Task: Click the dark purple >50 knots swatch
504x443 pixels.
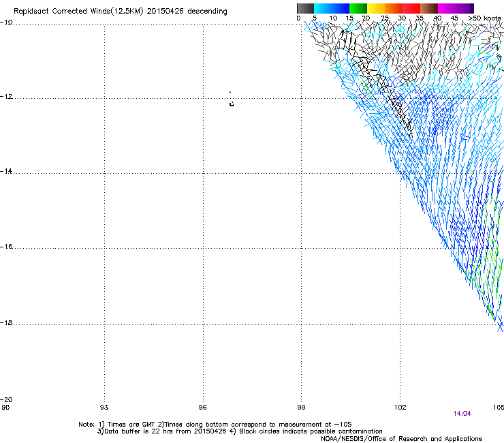Action: point(472,8)
